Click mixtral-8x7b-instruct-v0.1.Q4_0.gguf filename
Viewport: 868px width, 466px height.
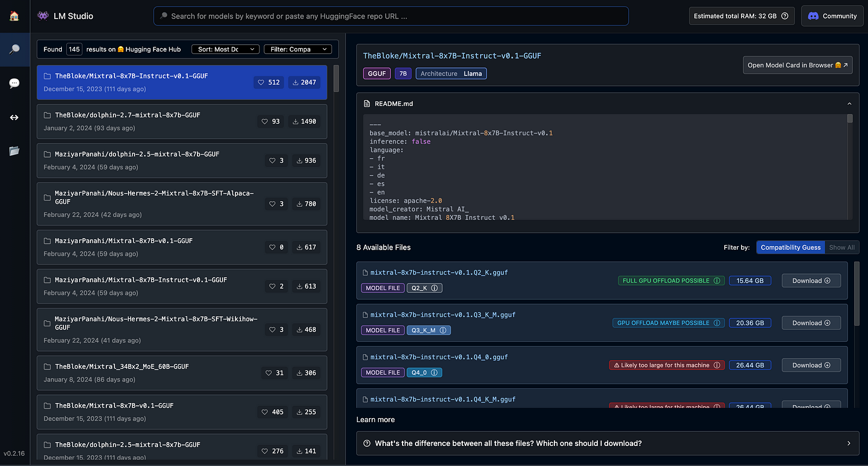439,358
